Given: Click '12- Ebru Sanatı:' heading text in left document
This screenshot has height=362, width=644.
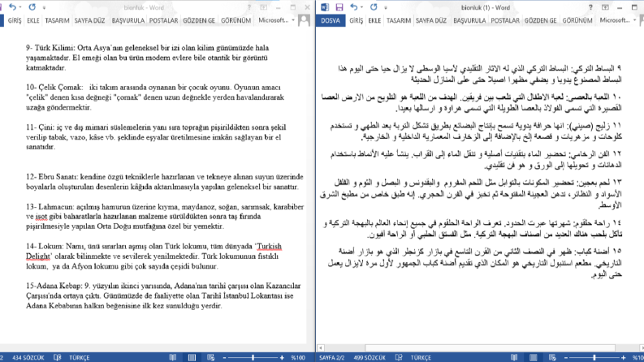Looking at the screenshot, I should pyautogui.click(x=52, y=177).
